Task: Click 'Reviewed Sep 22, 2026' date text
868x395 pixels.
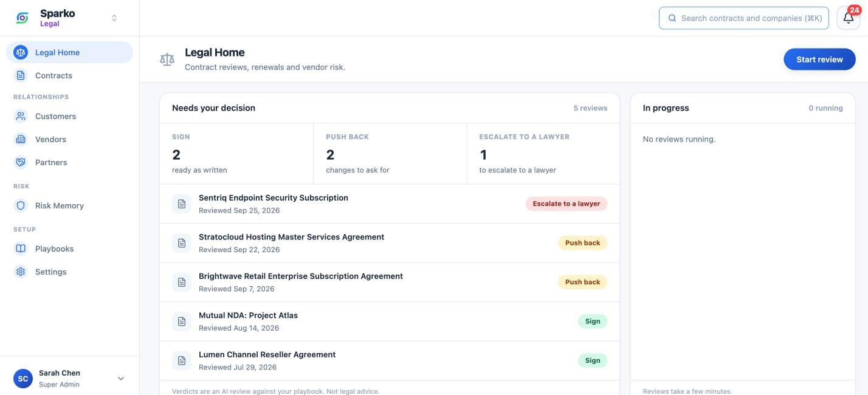Action: pos(239,250)
